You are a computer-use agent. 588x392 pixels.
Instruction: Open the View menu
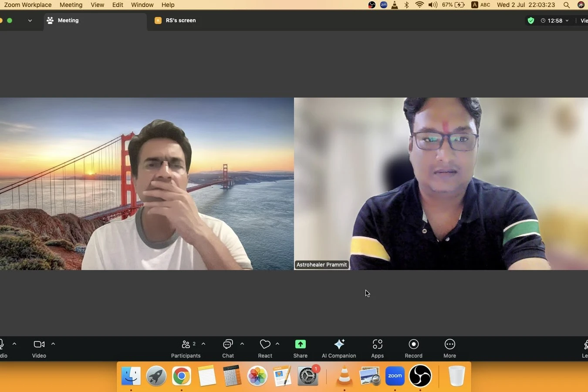[97, 5]
